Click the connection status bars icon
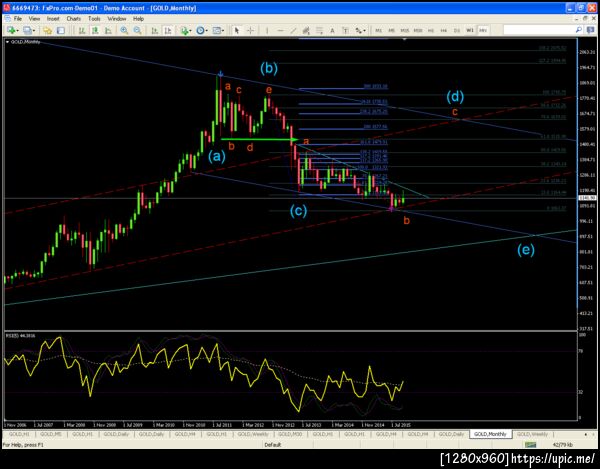Viewport: 600px width, 469px height. coord(530,445)
